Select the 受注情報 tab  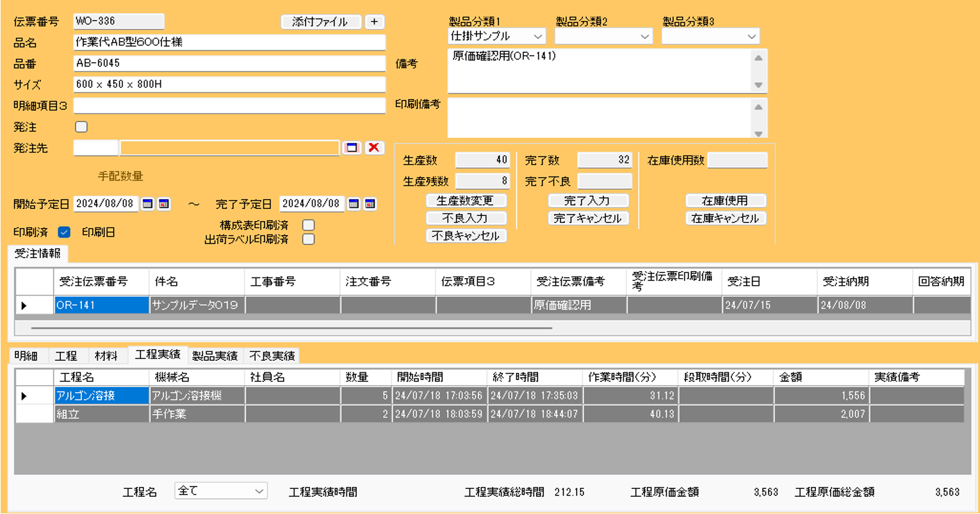[x=38, y=254]
